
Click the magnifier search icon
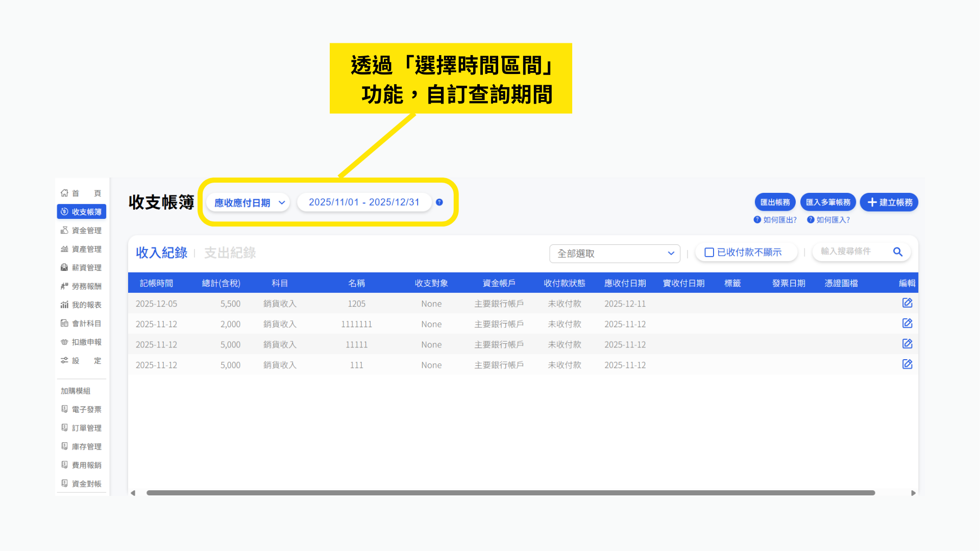point(898,252)
